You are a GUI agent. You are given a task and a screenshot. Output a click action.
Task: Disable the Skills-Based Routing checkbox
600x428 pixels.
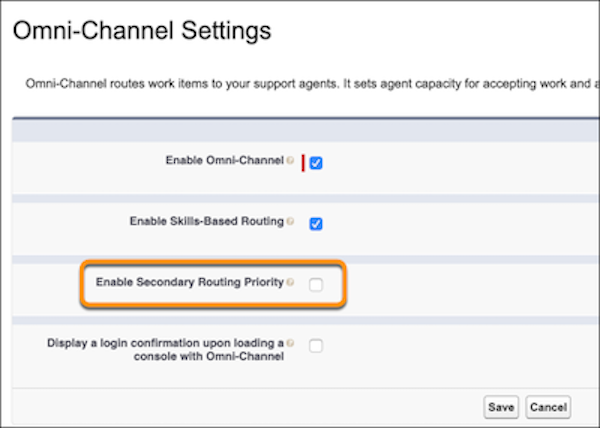(x=316, y=223)
